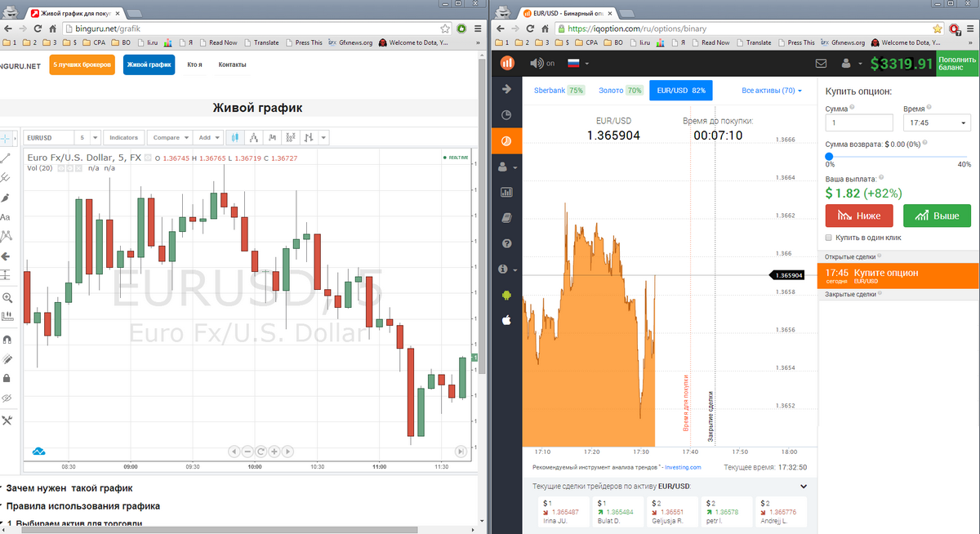Reset chart view with circular arrow
This screenshot has height=534, width=980.
pyautogui.click(x=261, y=451)
